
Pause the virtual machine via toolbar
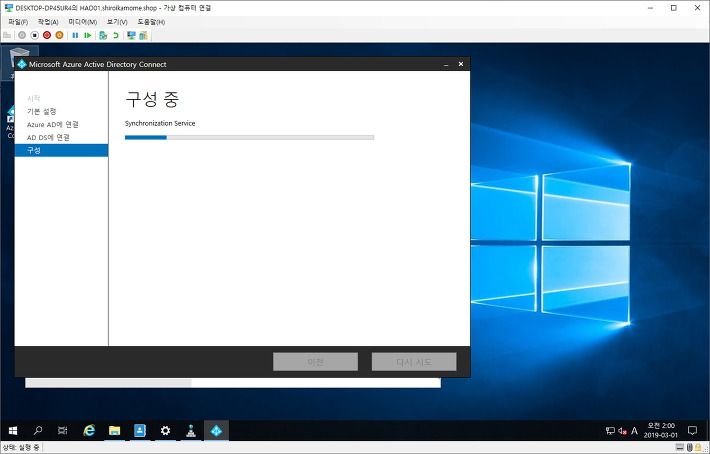pyautogui.click(x=75, y=35)
